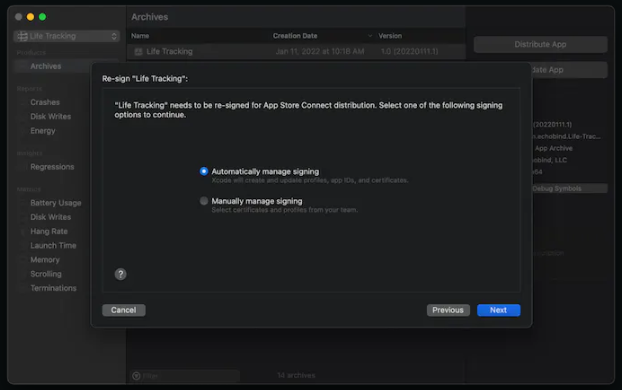The height and width of the screenshot is (390, 622).
Task: Open Launch Time metric
Action: pos(53,246)
